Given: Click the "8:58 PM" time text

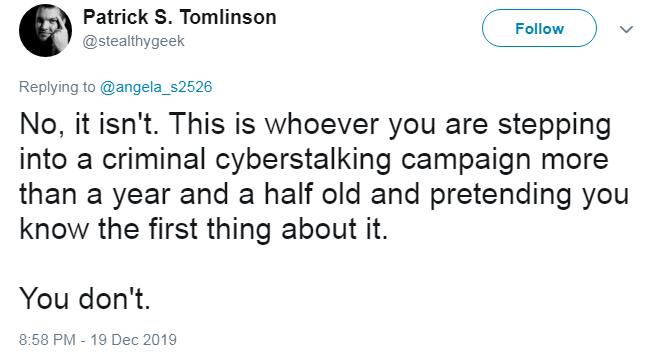Looking at the screenshot, I should pyautogui.click(x=47, y=340).
